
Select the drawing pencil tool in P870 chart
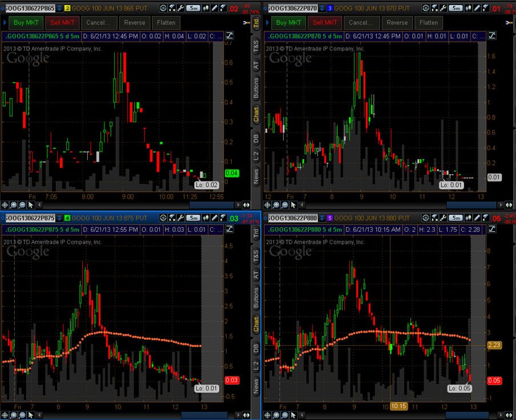(477, 8)
